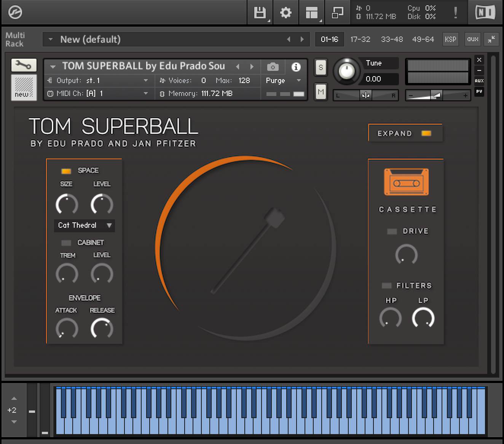Image resolution: width=504 pixels, height=444 pixels.
Task: Switch to the 17-32 rack page
Action: [360, 39]
